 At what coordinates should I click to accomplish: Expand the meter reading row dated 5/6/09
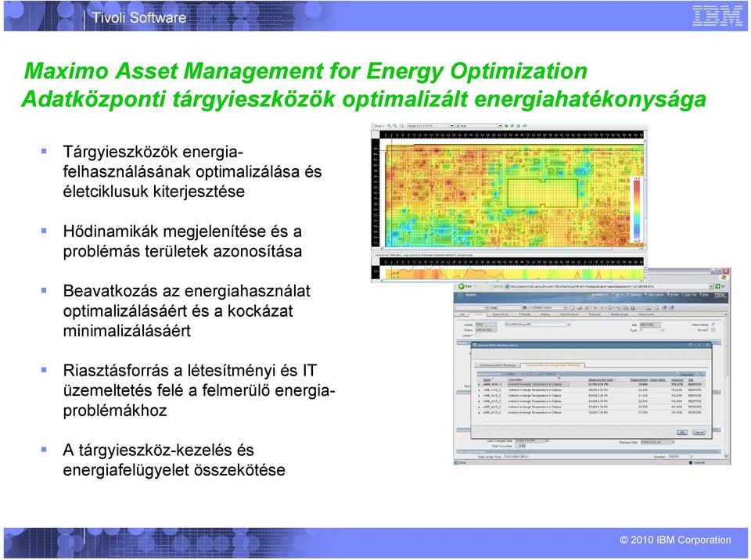[x=479, y=390]
